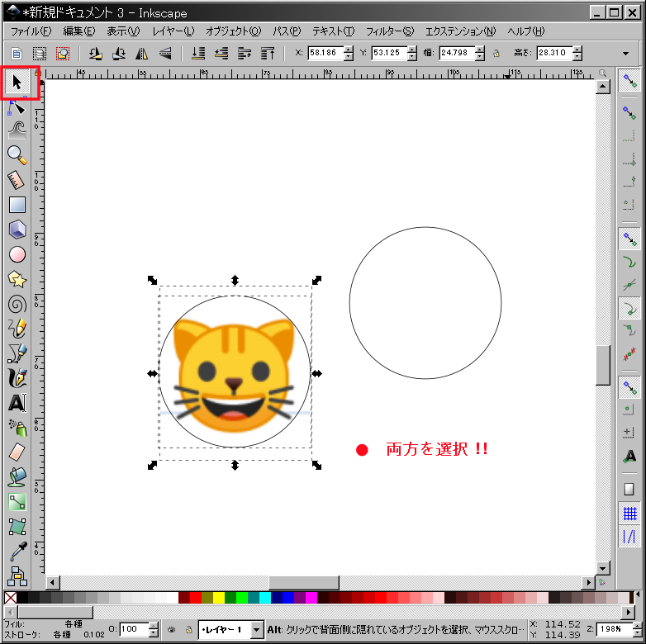Rotate selection 90° clockwise
This screenshot has width=646, height=644.
119,54
